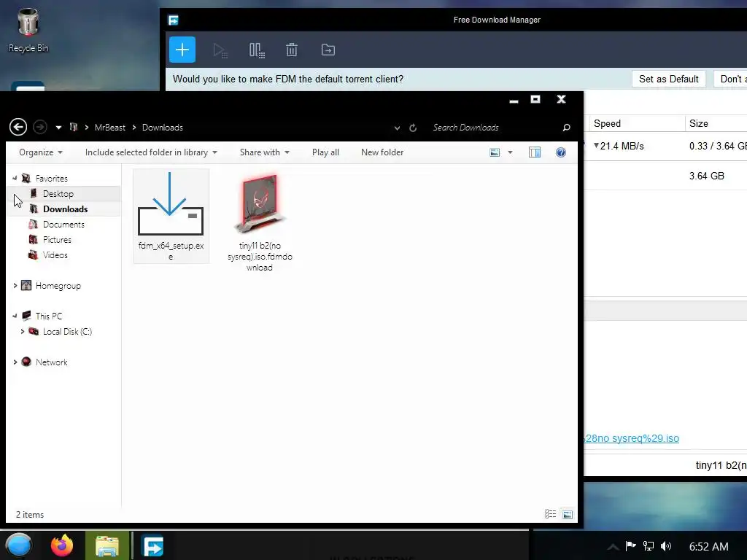Launch Firefox from taskbar

pyautogui.click(x=62, y=545)
